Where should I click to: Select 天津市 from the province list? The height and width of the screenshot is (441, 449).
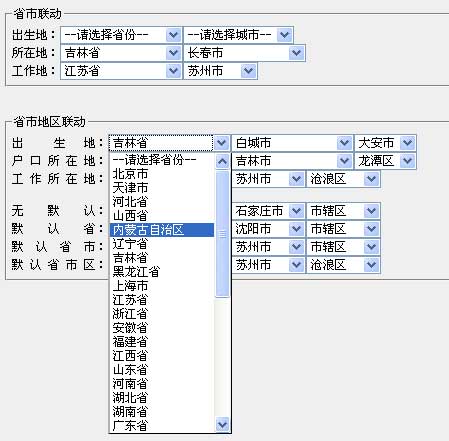click(x=162, y=188)
